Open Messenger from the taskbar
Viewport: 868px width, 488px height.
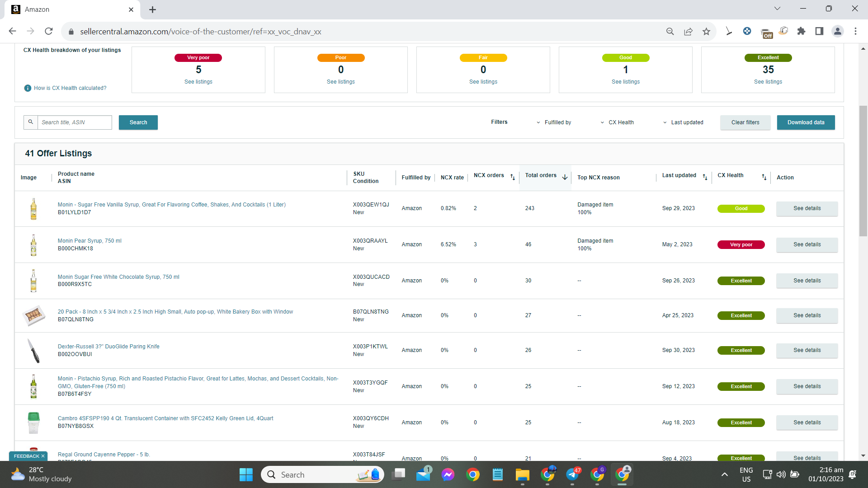pyautogui.click(x=448, y=475)
